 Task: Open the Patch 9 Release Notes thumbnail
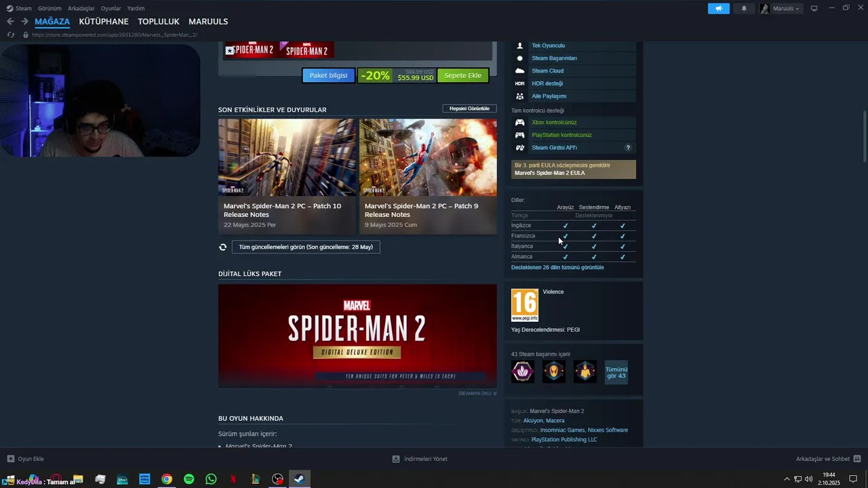click(428, 157)
